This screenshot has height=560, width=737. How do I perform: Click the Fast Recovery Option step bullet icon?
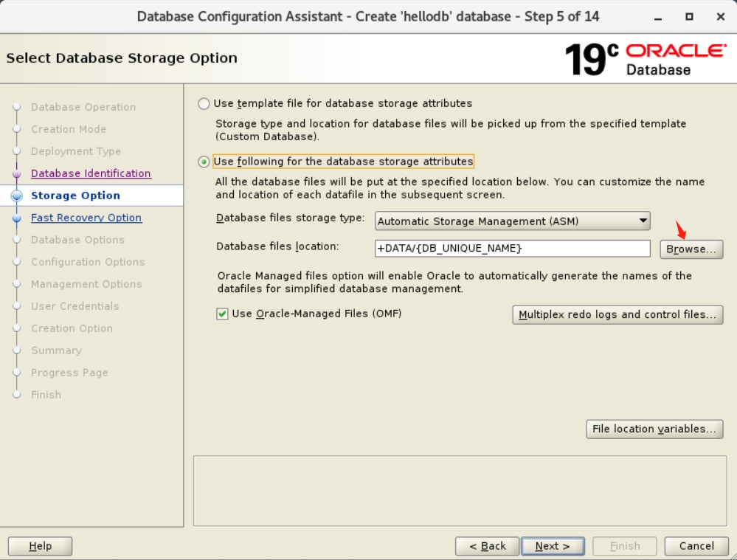(x=16, y=218)
